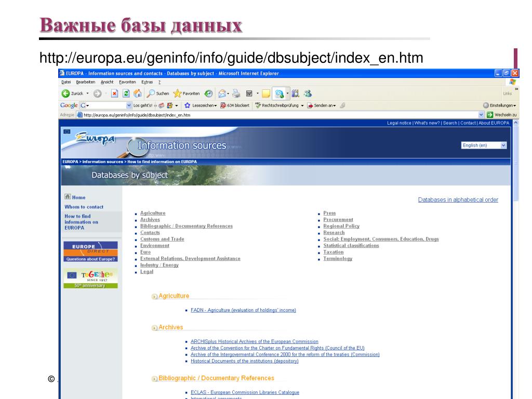Open ARCHISplus Historical Archives link

tap(255, 341)
